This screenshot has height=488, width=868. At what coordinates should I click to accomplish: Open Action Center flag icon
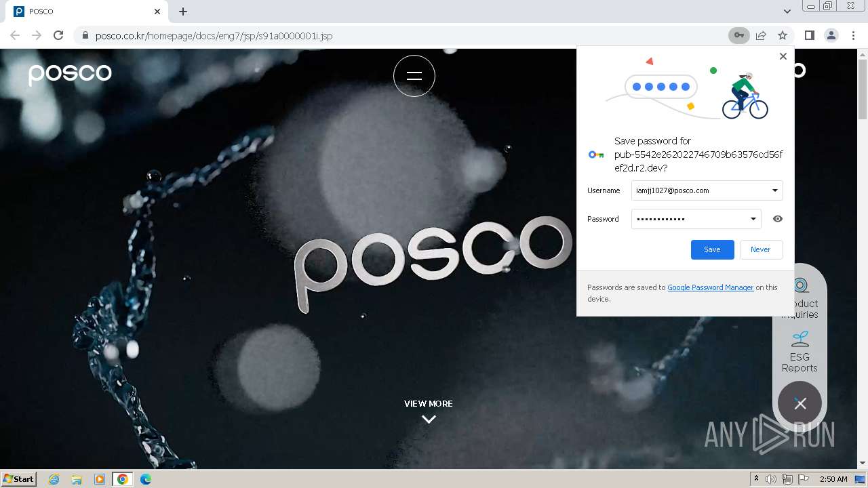804,479
